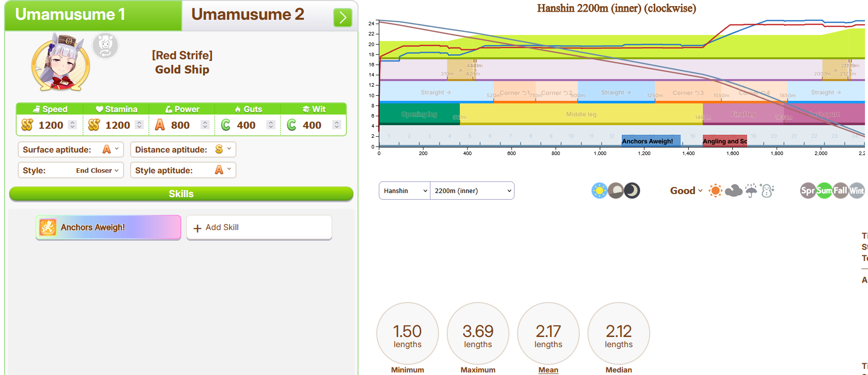Click the Stamina heart icon in header
This screenshot has height=375, width=868.
point(100,109)
